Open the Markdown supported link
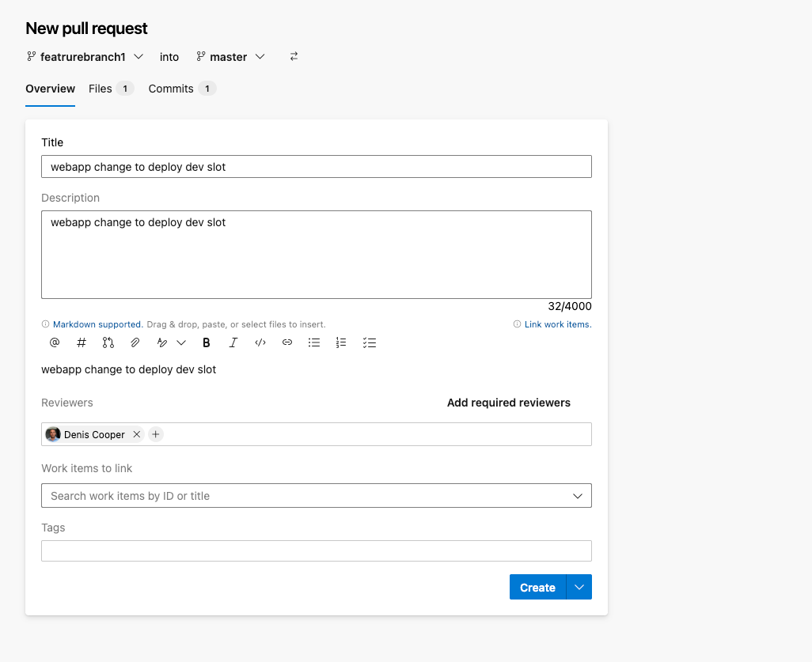The image size is (812, 662). 98,324
